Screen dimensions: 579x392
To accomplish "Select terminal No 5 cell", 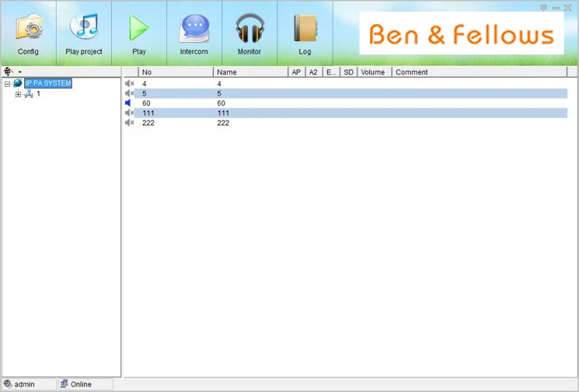I will 145,94.
